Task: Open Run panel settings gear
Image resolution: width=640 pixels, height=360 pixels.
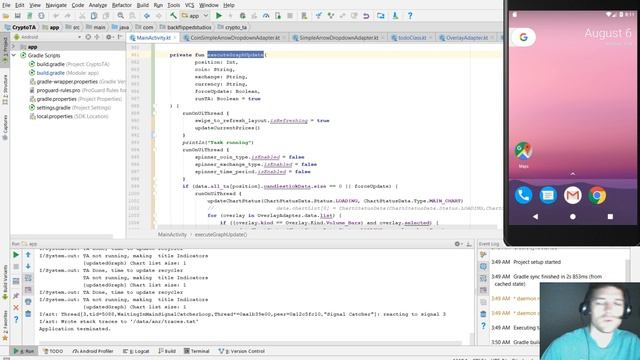Action: [458, 244]
